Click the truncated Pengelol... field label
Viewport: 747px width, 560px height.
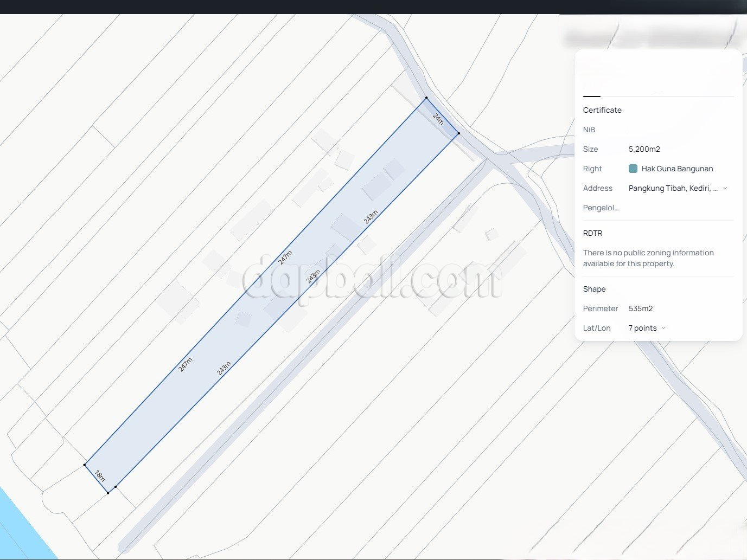[601, 208]
